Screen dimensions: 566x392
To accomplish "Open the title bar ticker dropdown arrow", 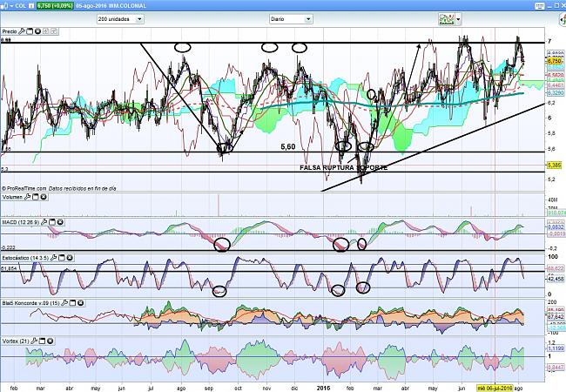I will tap(10, 6).
